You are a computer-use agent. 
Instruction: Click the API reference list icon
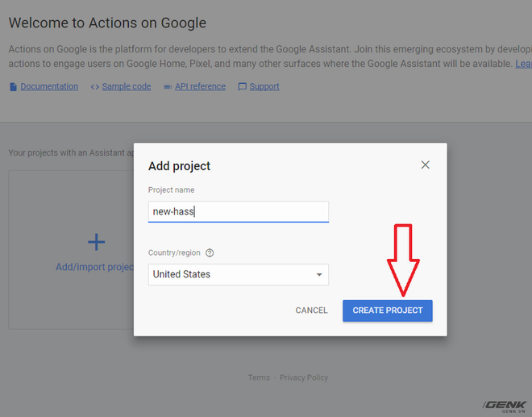pos(168,87)
